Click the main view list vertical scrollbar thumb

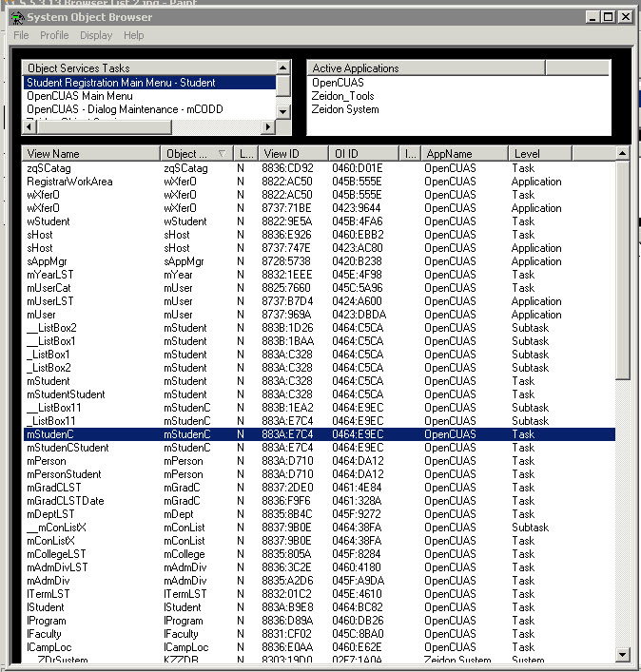tap(623, 271)
